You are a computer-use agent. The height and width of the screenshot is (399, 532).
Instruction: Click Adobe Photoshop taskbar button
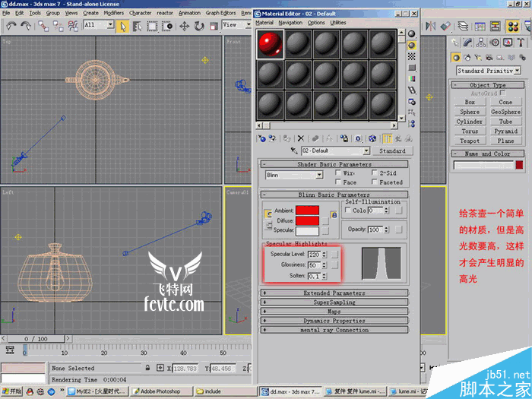(x=161, y=391)
